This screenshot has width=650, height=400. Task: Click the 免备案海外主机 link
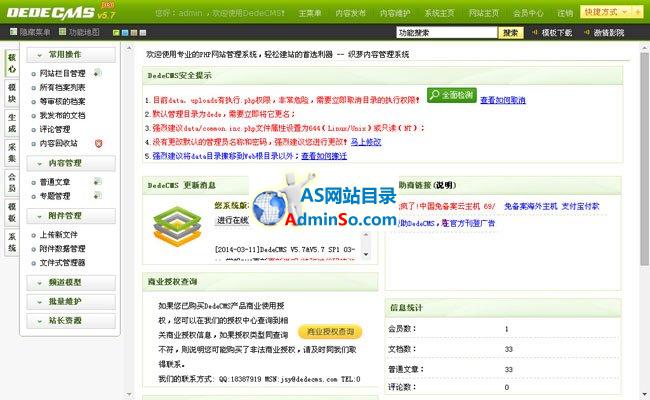530,206
